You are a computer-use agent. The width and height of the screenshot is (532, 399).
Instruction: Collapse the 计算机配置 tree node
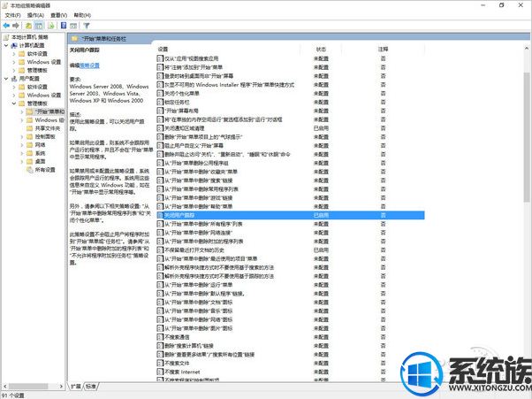click(x=6, y=45)
